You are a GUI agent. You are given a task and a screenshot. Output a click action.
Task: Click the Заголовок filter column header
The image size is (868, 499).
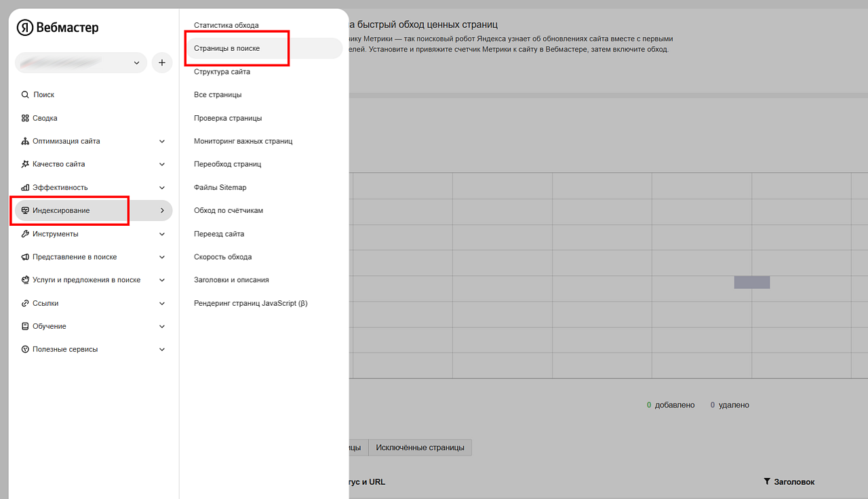pos(789,482)
